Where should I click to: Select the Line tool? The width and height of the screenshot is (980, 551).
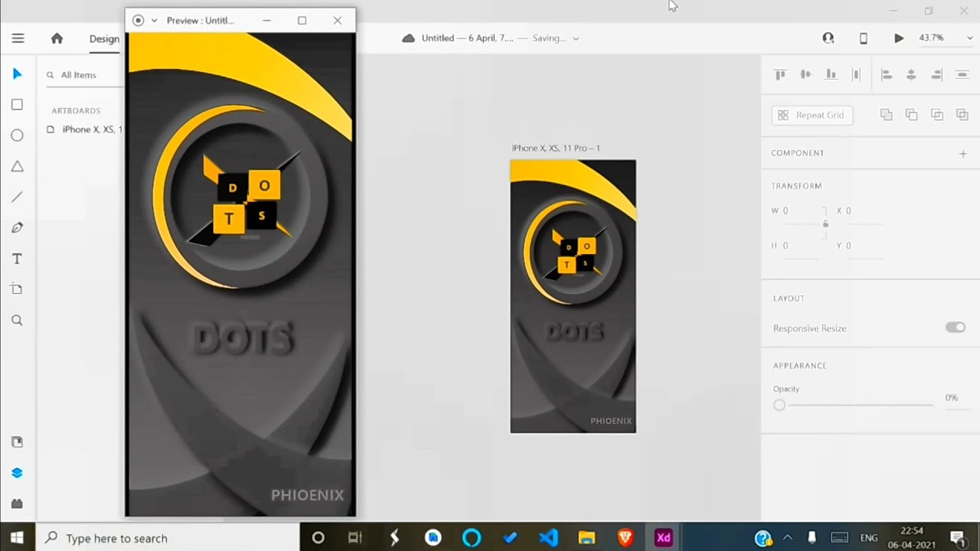click(17, 197)
